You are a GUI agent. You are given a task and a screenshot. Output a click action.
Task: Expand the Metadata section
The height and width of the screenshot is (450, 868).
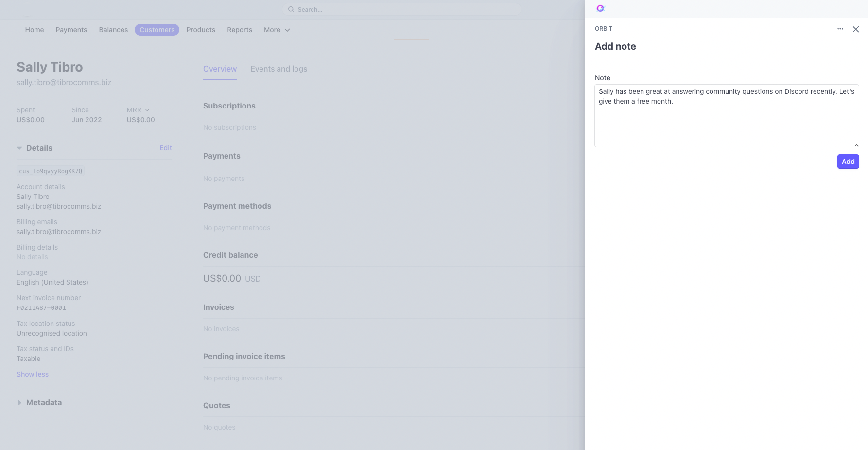click(19, 403)
